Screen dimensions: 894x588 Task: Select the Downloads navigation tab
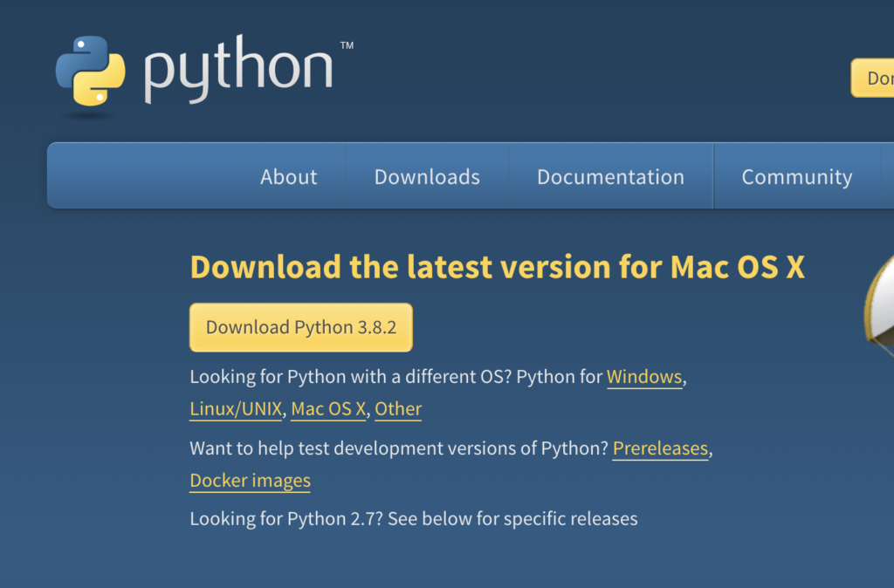(426, 176)
